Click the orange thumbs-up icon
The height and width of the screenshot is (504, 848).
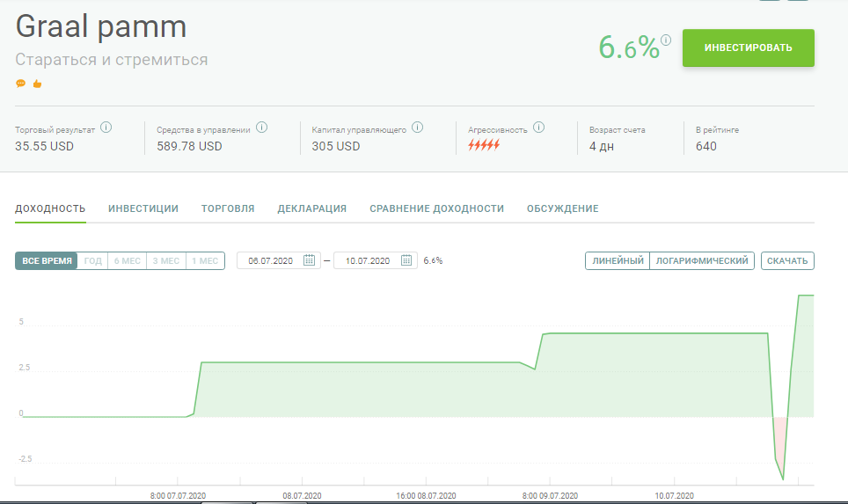[x=37, y=84]
